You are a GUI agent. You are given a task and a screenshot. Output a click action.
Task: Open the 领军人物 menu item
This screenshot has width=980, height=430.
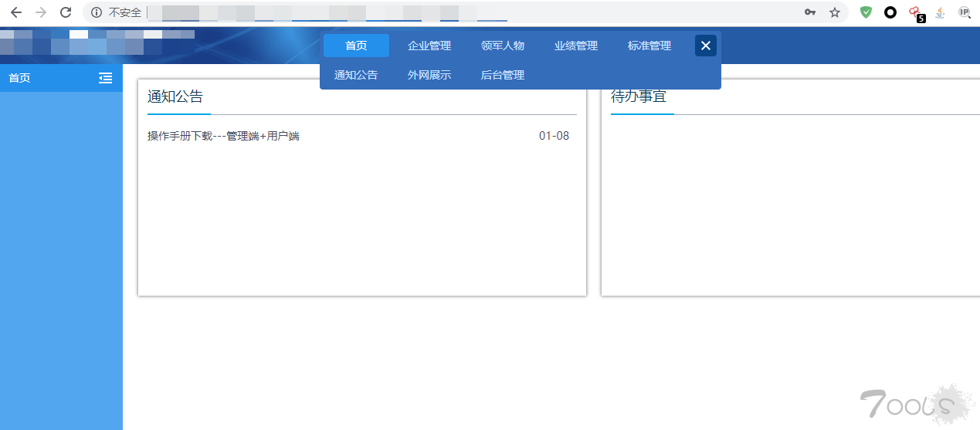503,46
